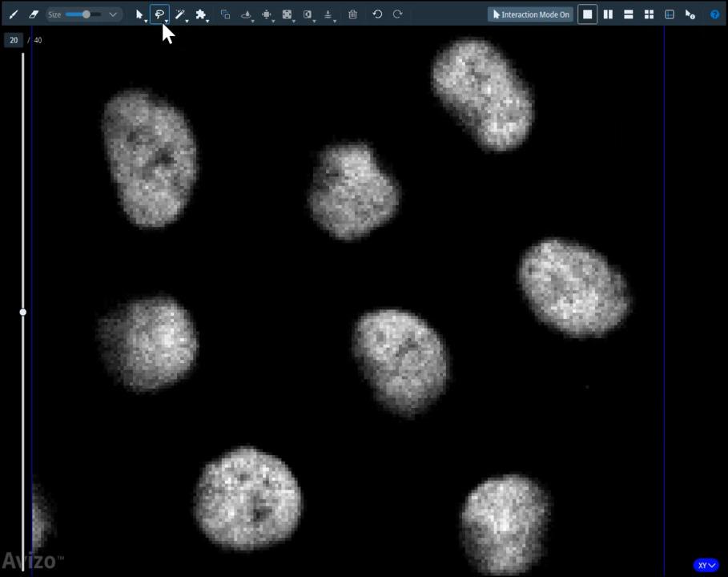Switch to two side-by-side viewers layout
The width and height of the screenshot is (728, 577).
[608, 14]
